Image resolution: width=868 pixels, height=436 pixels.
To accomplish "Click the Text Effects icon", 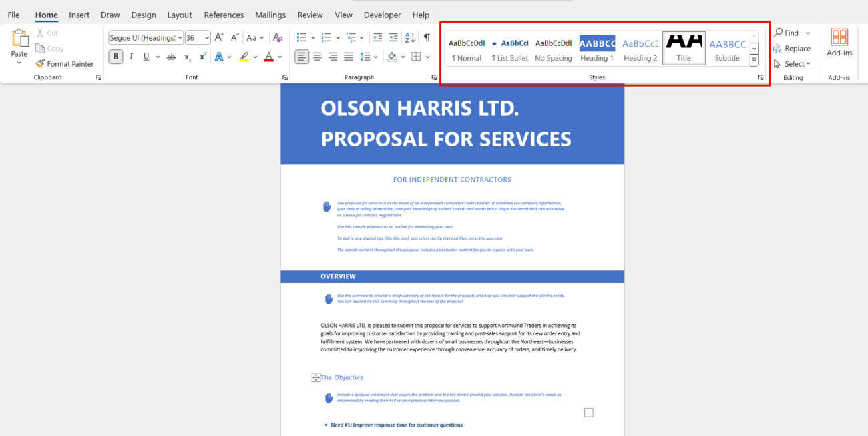I will coord(219,57).
